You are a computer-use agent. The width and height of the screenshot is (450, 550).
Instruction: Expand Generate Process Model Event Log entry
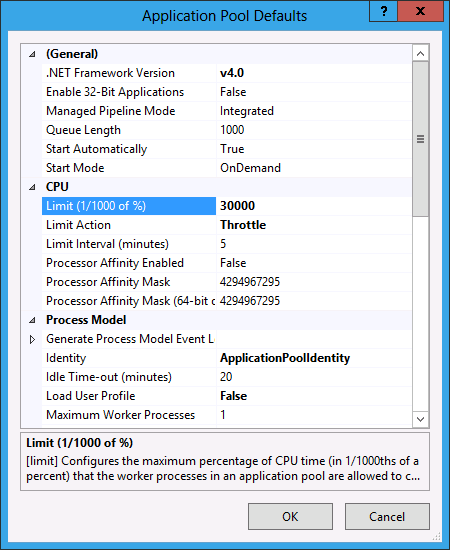coord(32,339)
